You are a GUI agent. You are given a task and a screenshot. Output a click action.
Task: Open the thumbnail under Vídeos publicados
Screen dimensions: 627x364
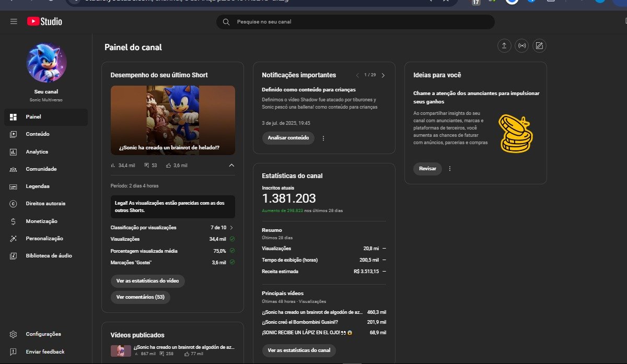[121, 350]
